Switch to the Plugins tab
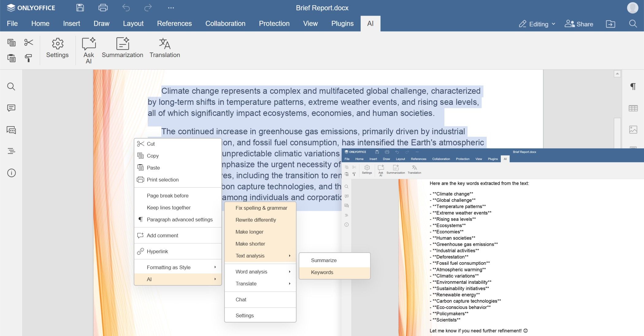The height and width of the screenshot is (336, 644). coord(342,24)
